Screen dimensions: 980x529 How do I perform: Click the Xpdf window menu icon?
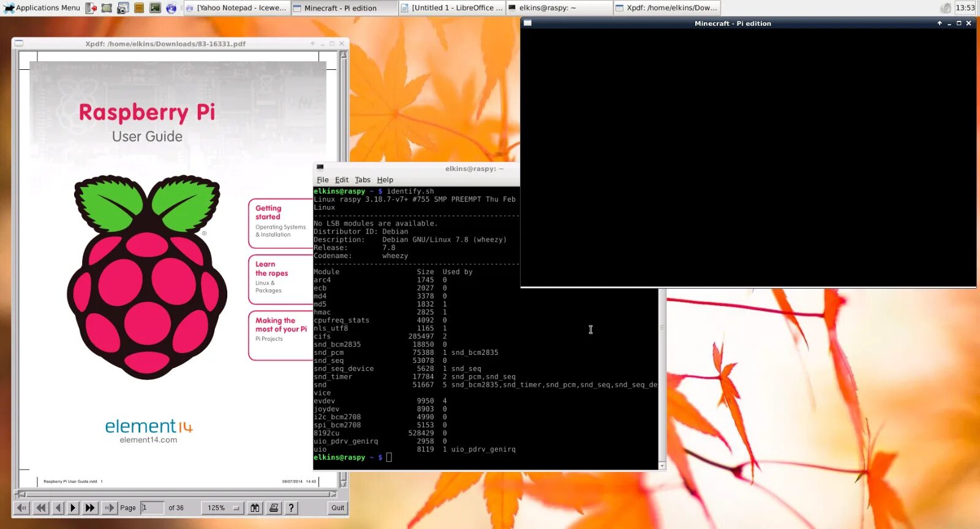[x=19, y=44]
